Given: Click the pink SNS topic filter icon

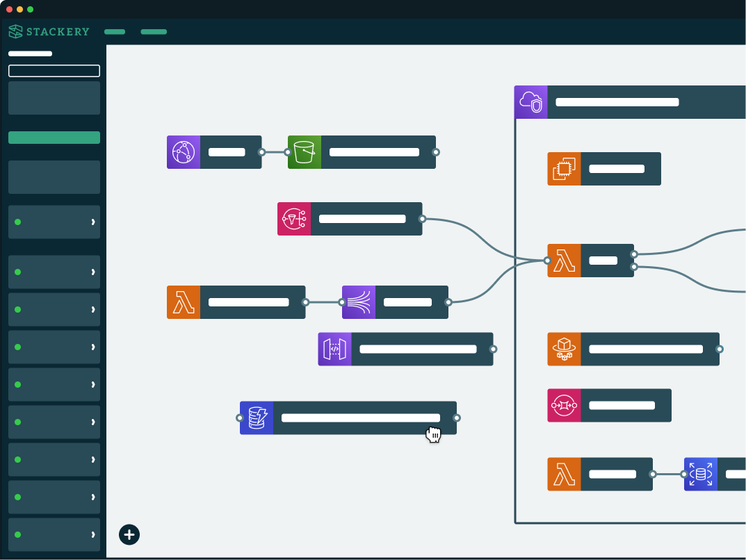Looking at the screenshot, I should pos(294,219).
